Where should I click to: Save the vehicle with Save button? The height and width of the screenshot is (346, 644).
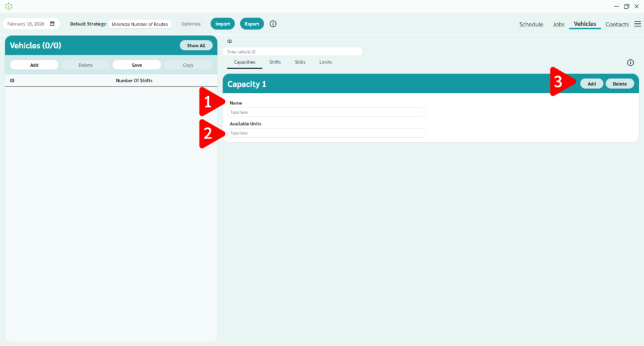tap(136, 65)
